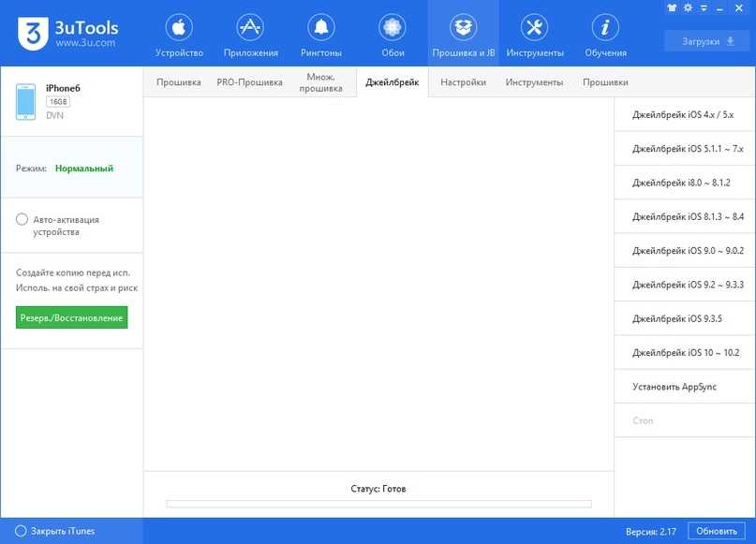Click the iPhone6 device thumbnail
The height and width of the screenshot is (544, 756).
coord(26,102)
